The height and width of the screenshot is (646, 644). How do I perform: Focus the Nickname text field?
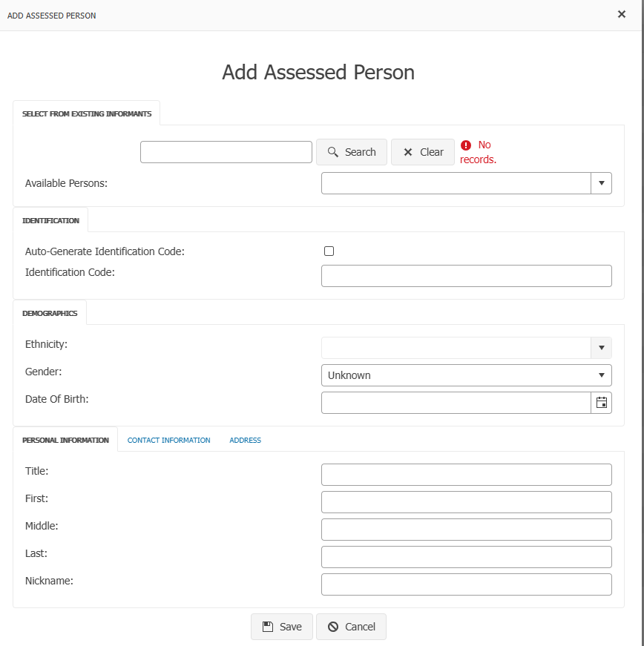pos(466,584)
